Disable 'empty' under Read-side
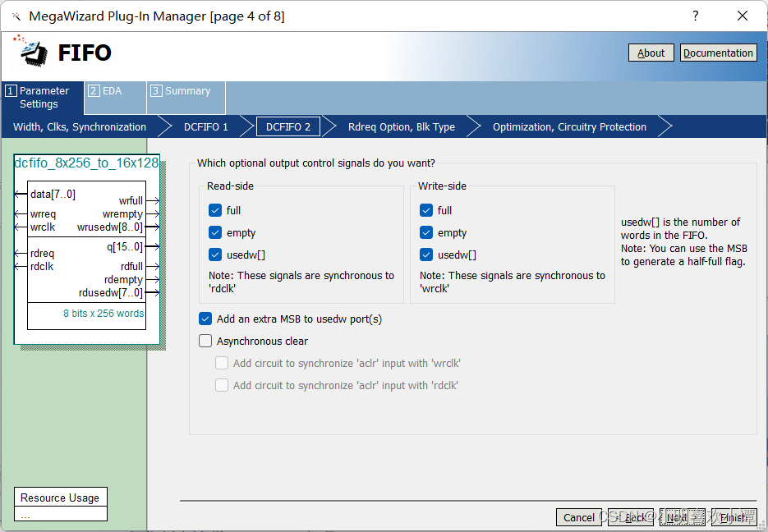768x532 pixels. coord(214,232)
